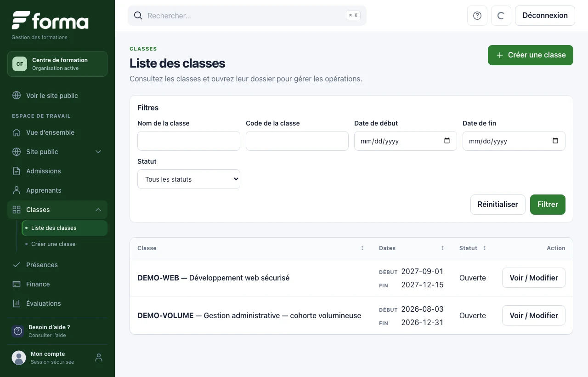Image resolution: width=588 pixels, height=377 pixels.
Task: Click the Date de début input
Action: tap(406, 141)
